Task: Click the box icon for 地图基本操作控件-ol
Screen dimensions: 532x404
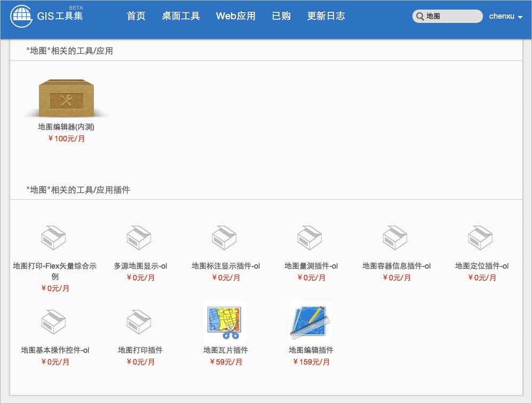Action: [x=53, y=321]
